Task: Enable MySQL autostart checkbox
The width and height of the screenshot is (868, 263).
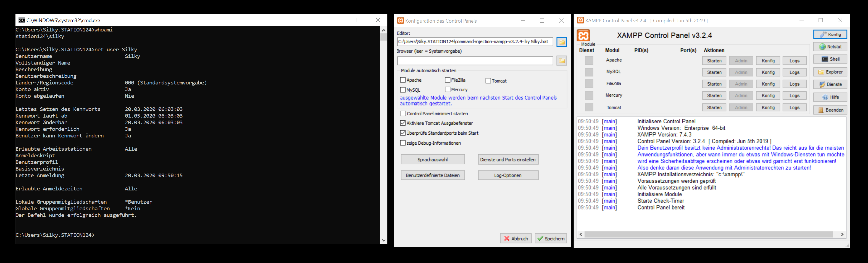Action: (403, 90)
